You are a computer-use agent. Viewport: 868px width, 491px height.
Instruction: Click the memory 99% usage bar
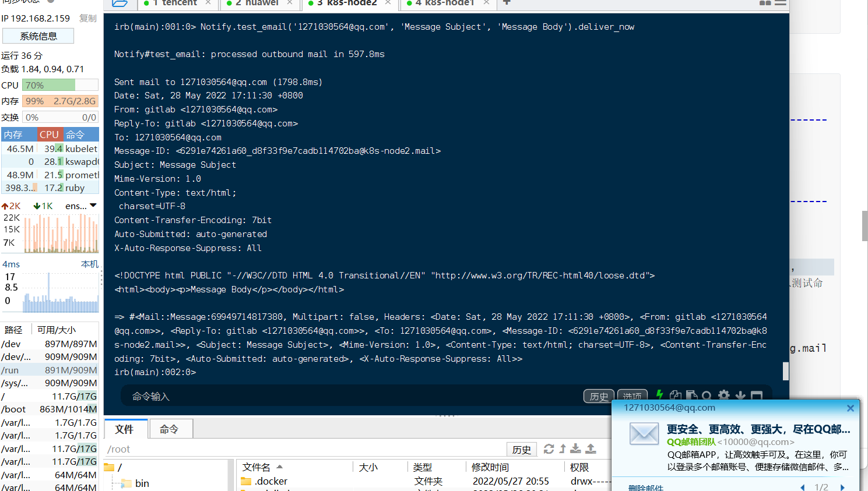pos(60,101)
